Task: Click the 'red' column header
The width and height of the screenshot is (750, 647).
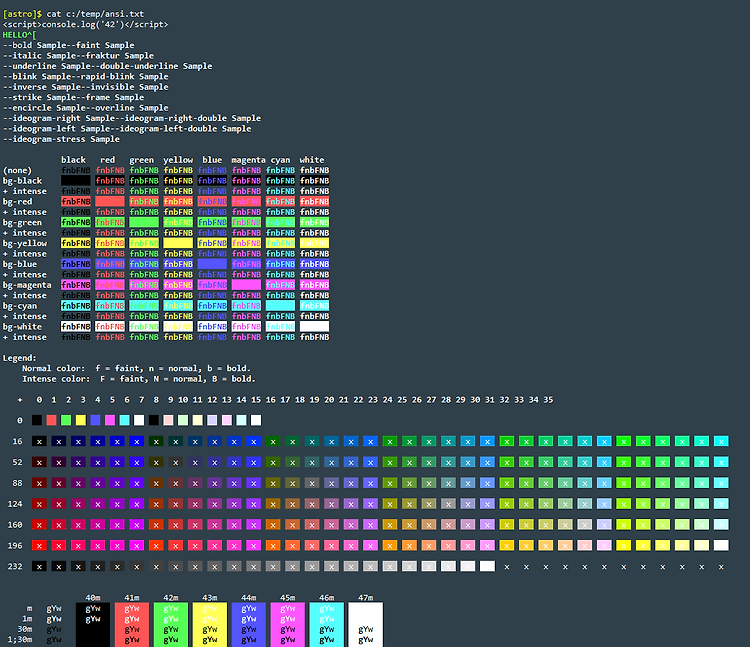Action: coord(107,160)
